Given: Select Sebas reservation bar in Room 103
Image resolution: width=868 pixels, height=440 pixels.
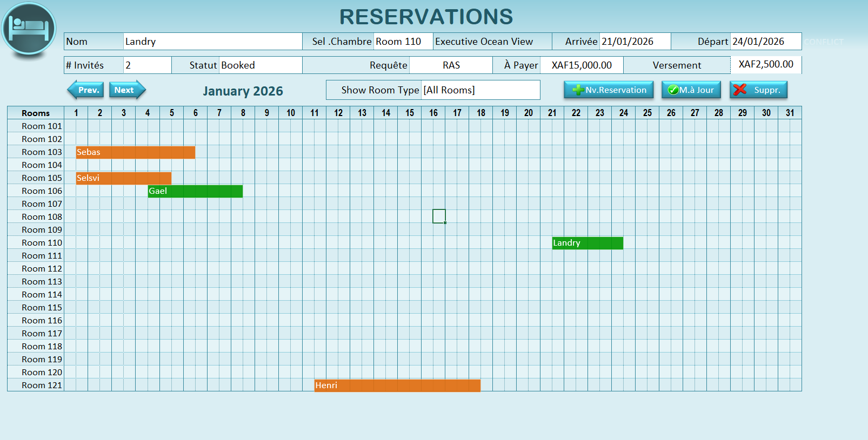Looking at the screenshot, I should point(135,152).
